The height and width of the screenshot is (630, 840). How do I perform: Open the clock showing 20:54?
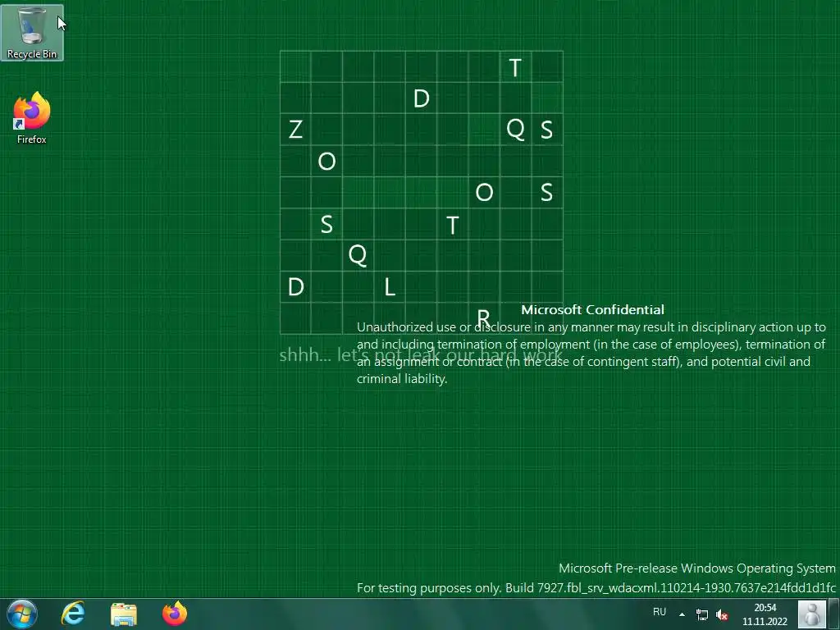tap(765, 614)
